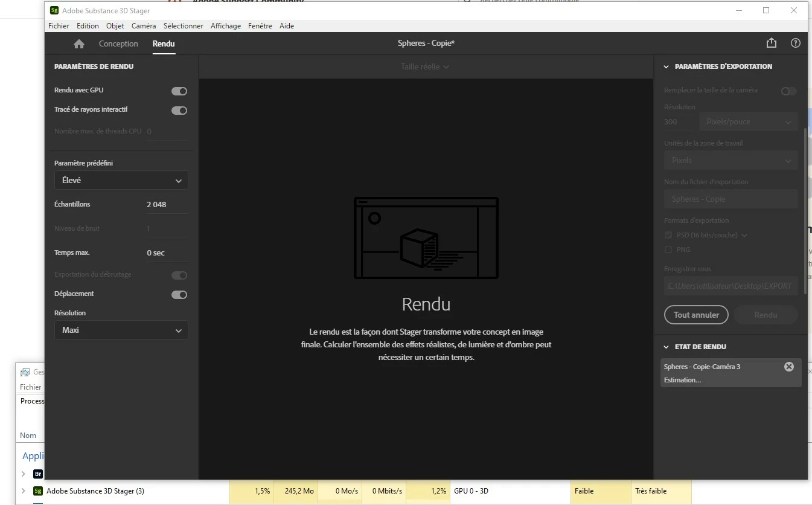812x505 pixels.
Task: Toggle the Déplacement switch
Action: coord(179,295)
